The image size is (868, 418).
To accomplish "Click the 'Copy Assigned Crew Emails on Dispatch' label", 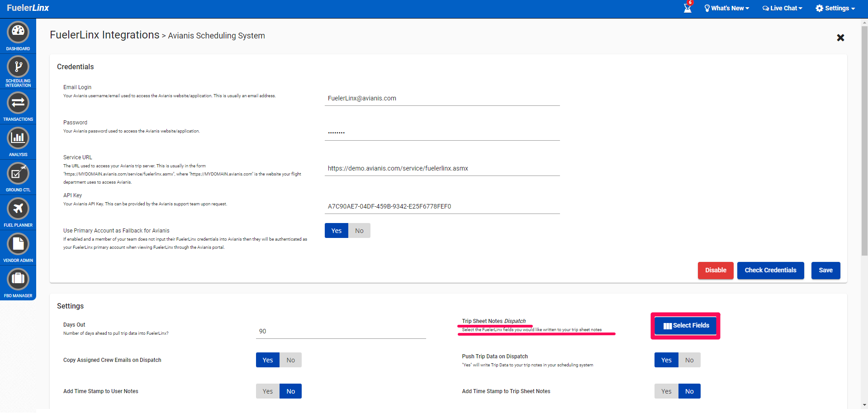I will [x=112, y=360].
